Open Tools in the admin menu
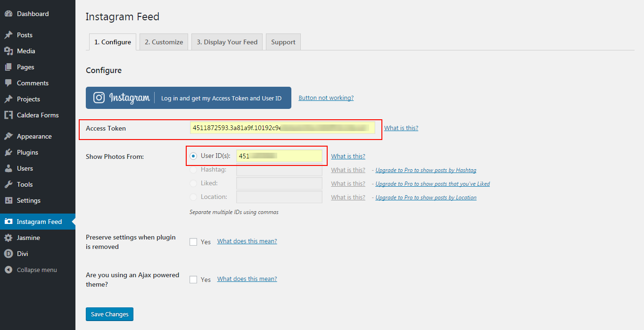Image resolution: width=644 pixels, height=330 pixels. [38, 184]
